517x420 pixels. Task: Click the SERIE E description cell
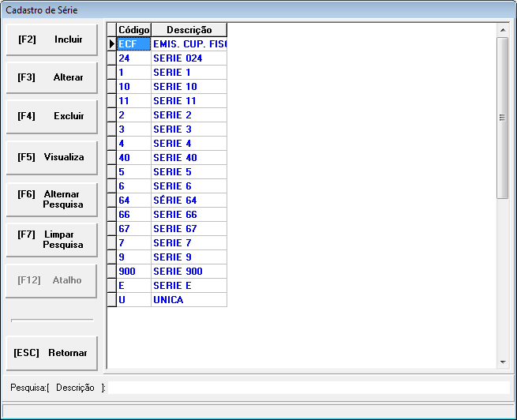pos(189,286)
